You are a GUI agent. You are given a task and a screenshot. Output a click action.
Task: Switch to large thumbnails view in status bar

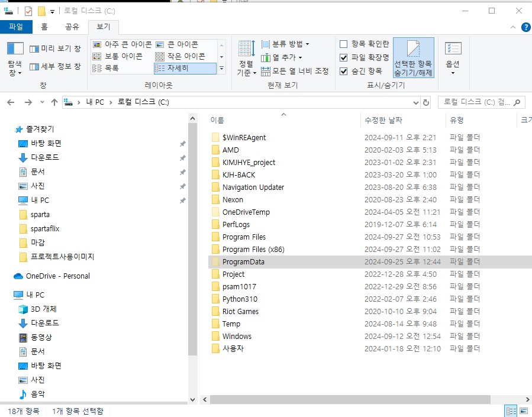point(524,411)
